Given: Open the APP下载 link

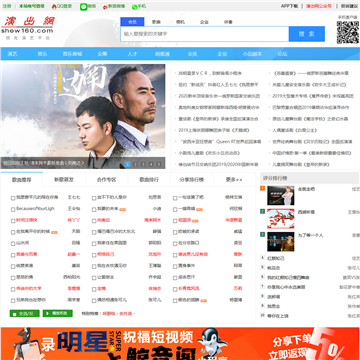Looking at the screenshot, I should pyautogui.click(x=289, y=6).
